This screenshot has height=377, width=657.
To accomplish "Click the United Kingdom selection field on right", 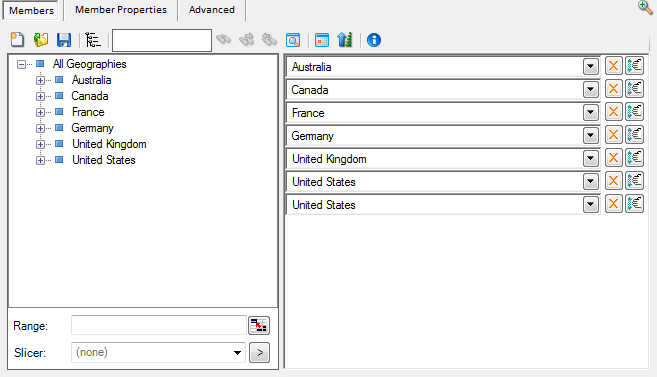I will [442, 159].
